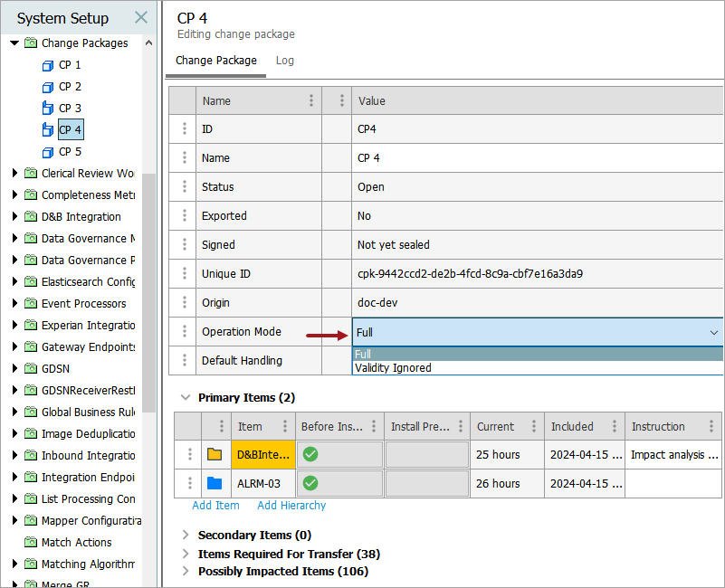Switch to the Log tab
This screenshot has height=588, width=725.
[284, 61]
